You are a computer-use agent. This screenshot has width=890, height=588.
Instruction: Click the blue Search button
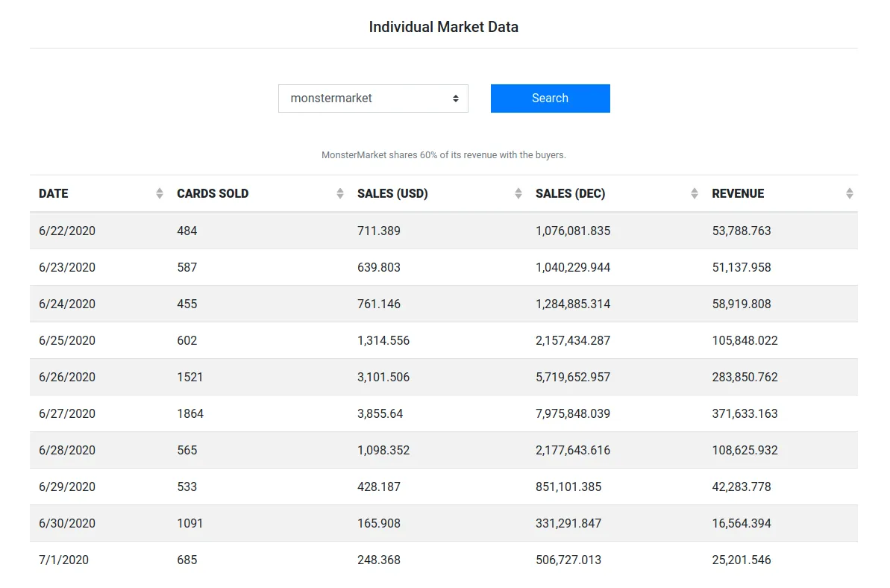550,98
